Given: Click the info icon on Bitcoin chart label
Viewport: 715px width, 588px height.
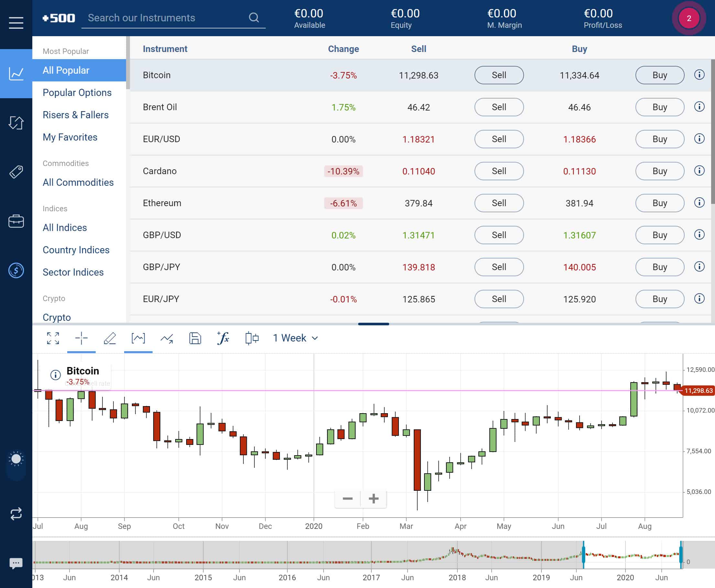Looking at the screenshot, I should tap(56, 375).
